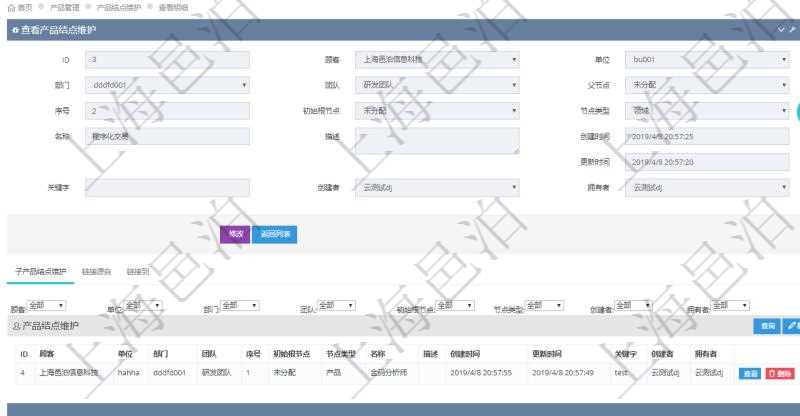The image size is (800, 416).
Task: Open the 初始根节点 dropdown in the form
Action: 437,111
